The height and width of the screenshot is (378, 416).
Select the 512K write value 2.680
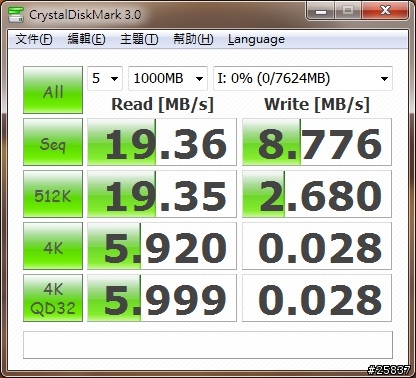[317, 194]
